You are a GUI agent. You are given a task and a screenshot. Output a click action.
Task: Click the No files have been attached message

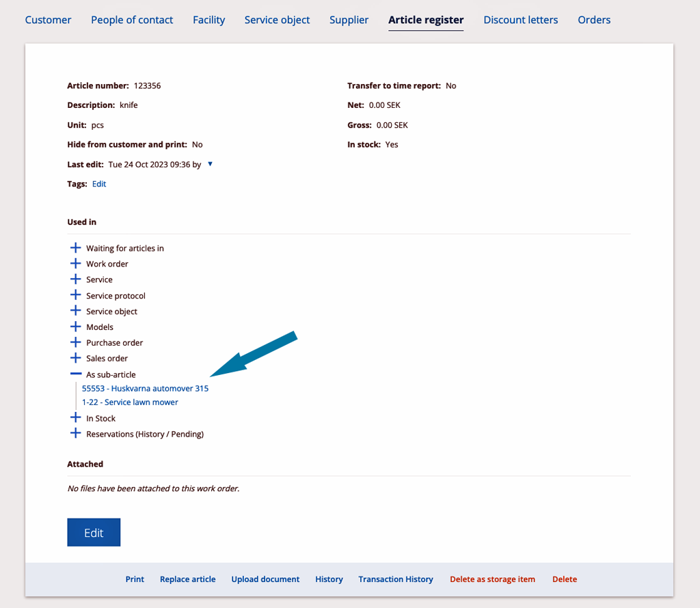pyautogui.click(x=153, y=488)
